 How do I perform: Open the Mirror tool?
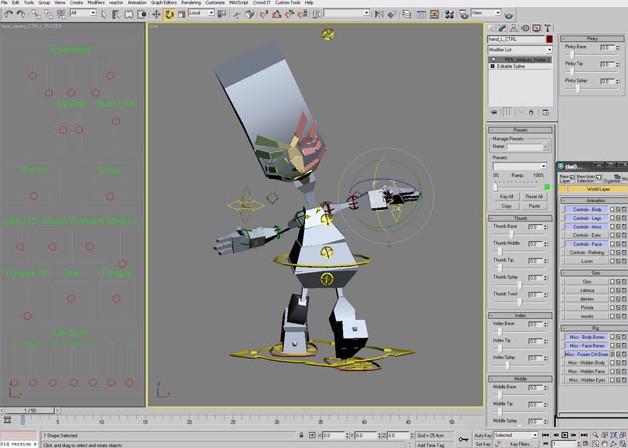[378, 15]
